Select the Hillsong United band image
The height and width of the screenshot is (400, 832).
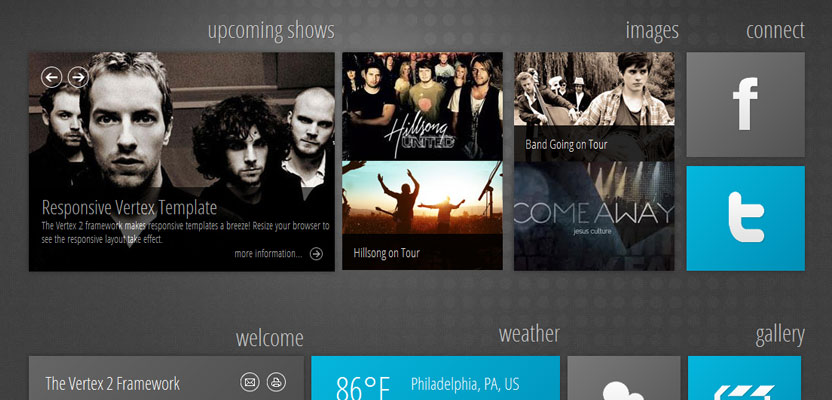(422, 106)
